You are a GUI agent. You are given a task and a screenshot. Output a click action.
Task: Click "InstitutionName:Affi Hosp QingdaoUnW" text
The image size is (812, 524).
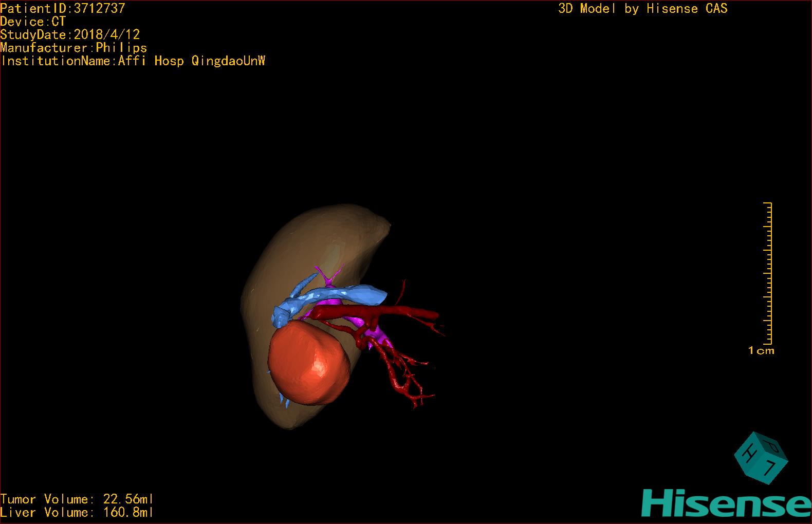133,61
